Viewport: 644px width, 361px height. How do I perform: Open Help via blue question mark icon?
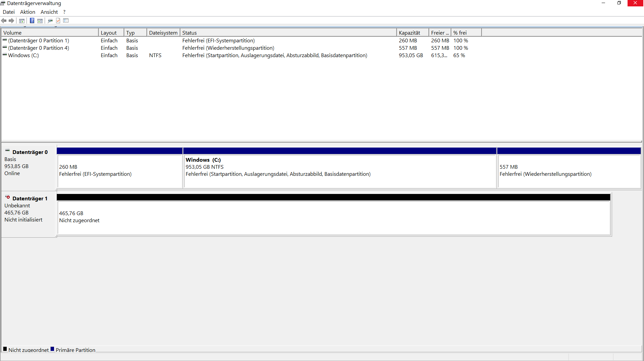pos(32,21)
